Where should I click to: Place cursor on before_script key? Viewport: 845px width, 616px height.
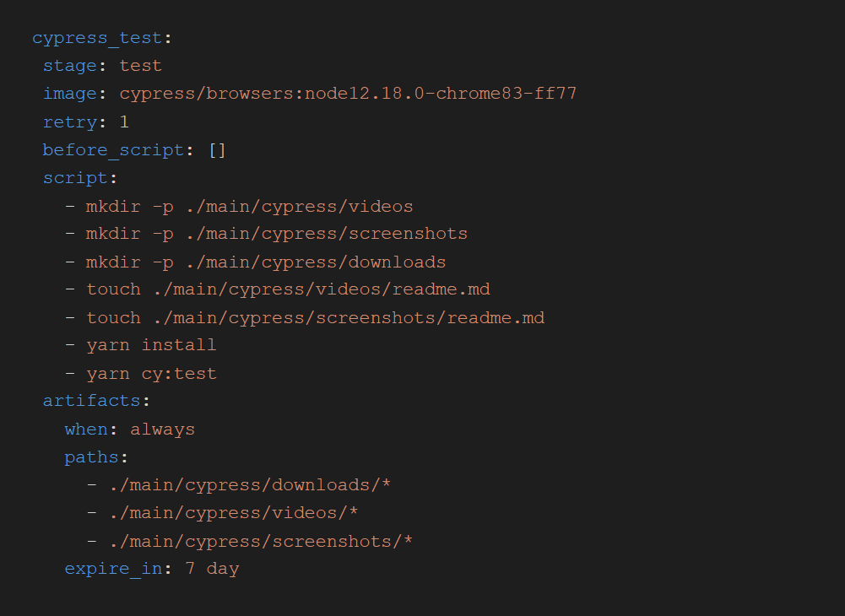tap(113, 150)
